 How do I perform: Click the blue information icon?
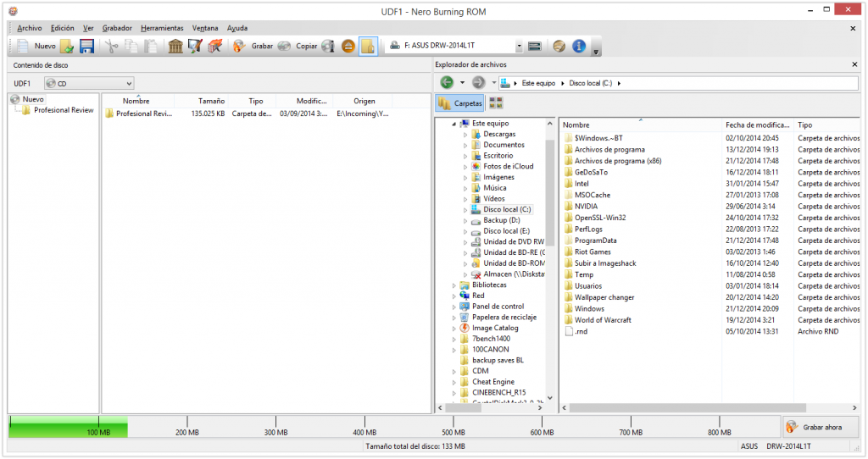tap(579, 46)
